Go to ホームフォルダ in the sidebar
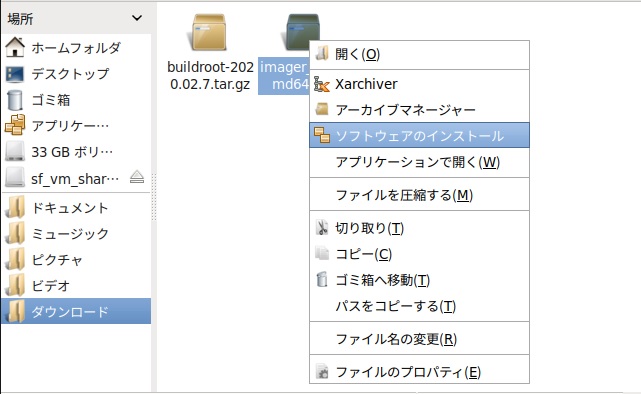641x394 pixels. 76,47
